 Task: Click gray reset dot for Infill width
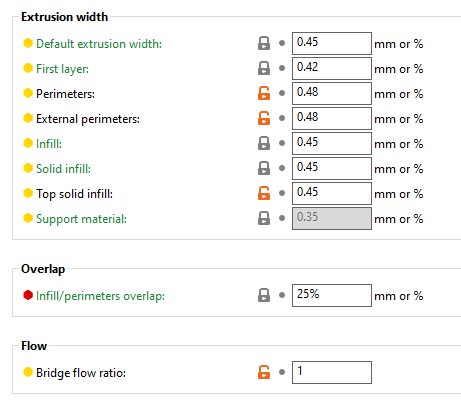pyautogui.click(x=282, y=143)
